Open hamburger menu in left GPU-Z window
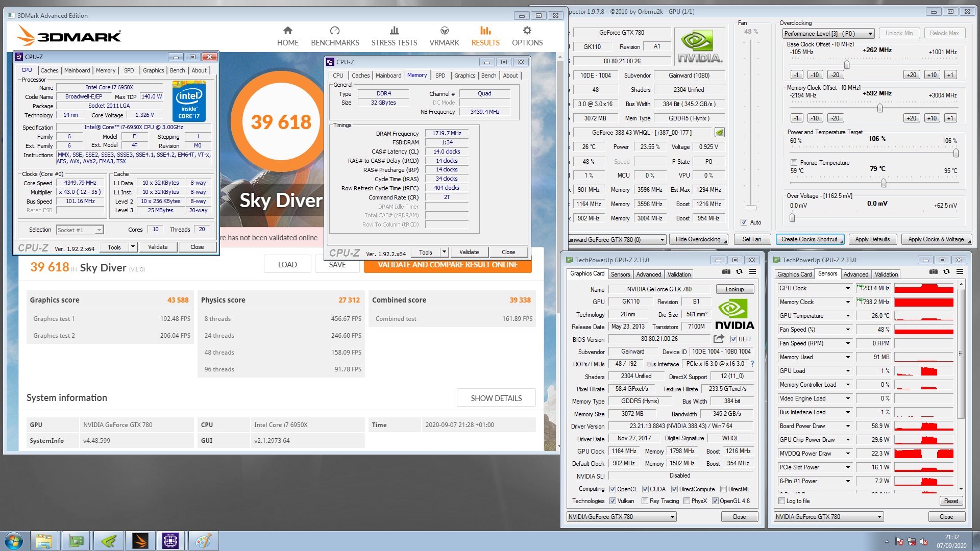The height and width of the screenshot is (551, 980). [752, 272]
